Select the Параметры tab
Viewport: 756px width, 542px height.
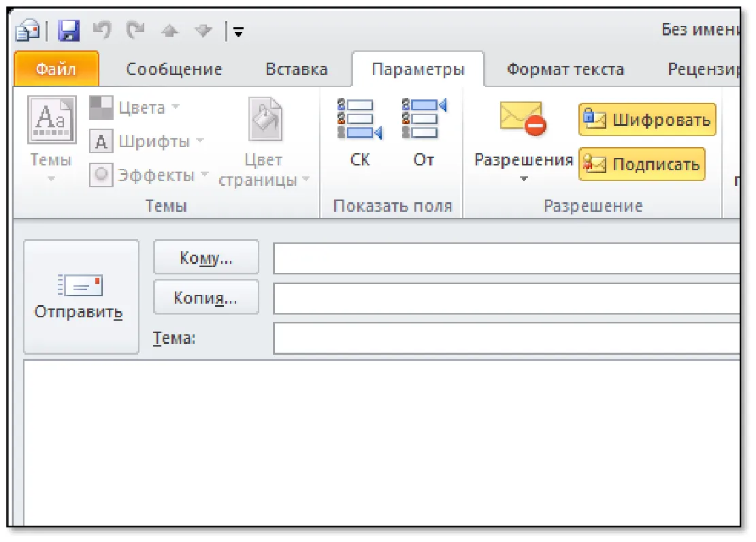tap(418, 69)
